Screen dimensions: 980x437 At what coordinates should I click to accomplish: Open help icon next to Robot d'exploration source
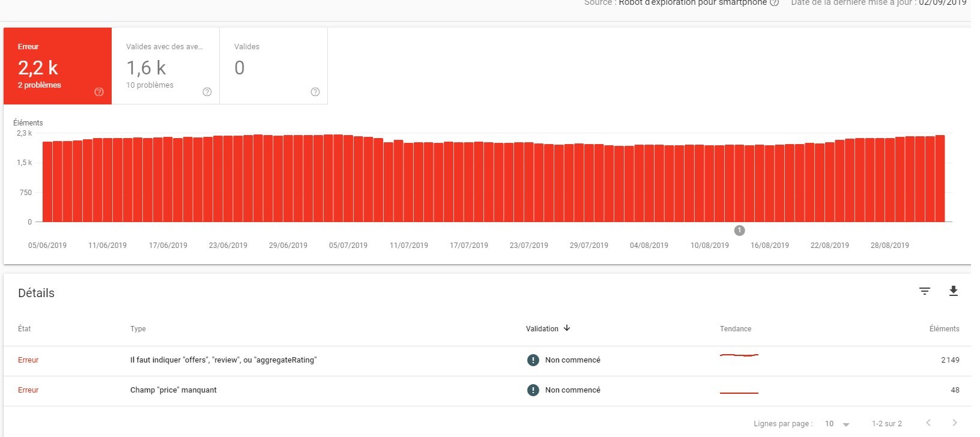(775, 3)
